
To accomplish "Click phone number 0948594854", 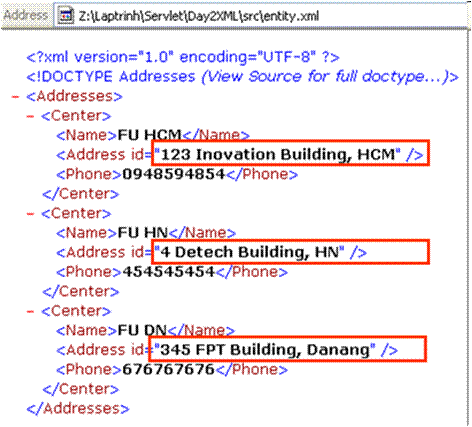I will (x=174, y=174).
